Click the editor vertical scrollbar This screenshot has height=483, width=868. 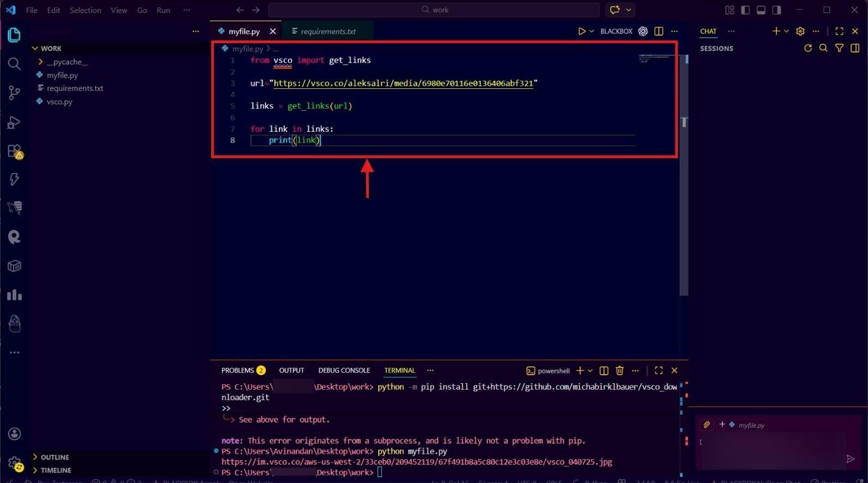pyautogui.click(x=684, y=174)
